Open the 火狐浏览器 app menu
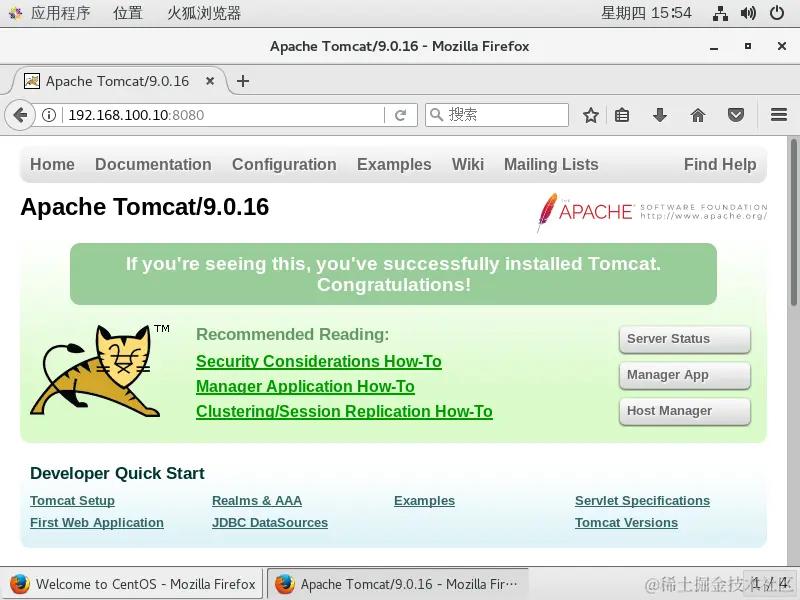The image size is (800, 600). coord(204,13)
